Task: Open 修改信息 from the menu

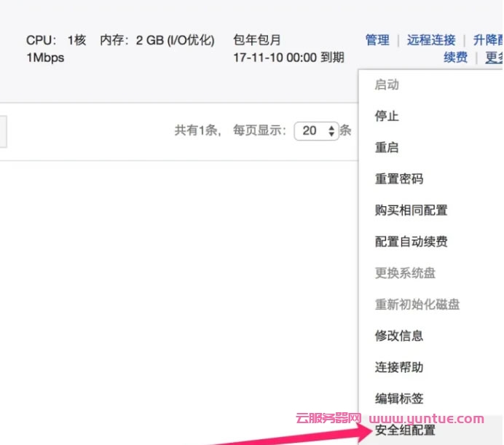Action: coord(399,336)
